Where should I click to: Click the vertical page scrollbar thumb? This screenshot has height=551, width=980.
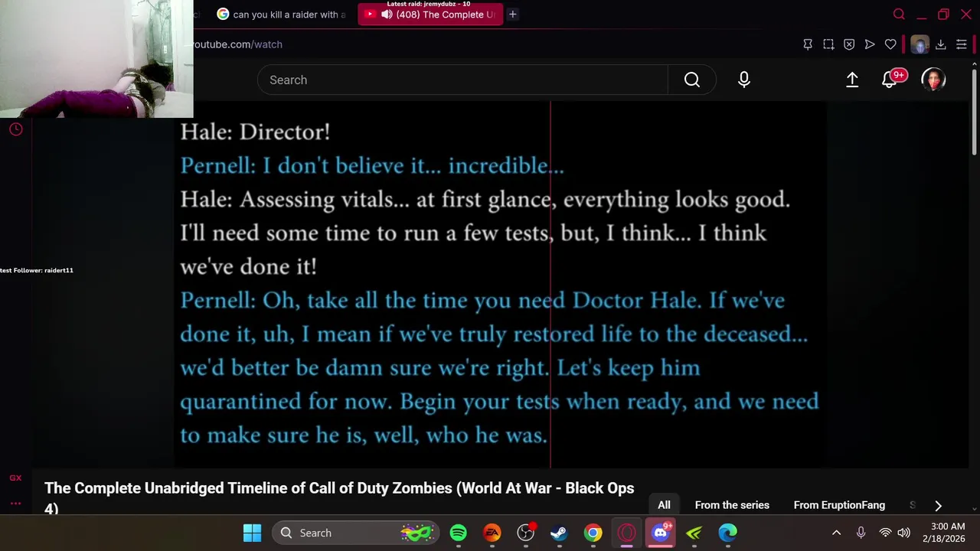tap(974, 112)
